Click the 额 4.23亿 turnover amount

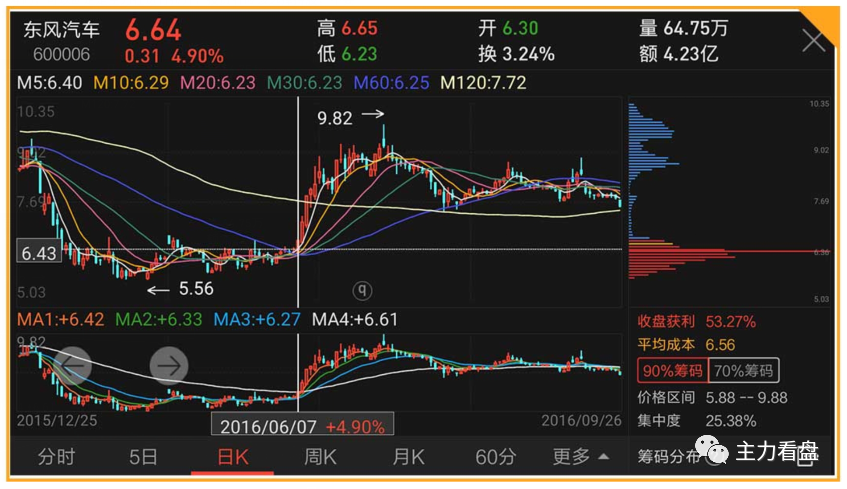coord(678,53)
